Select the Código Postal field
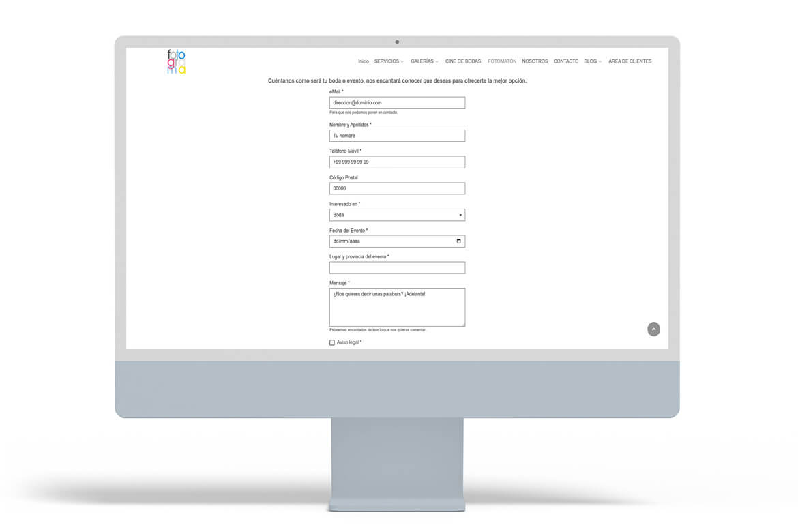 coord(397,188)
